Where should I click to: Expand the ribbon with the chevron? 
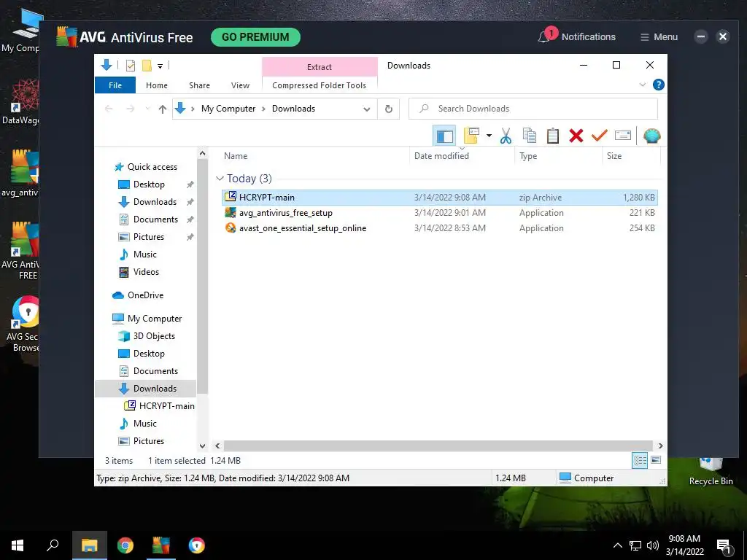(642, 85)
